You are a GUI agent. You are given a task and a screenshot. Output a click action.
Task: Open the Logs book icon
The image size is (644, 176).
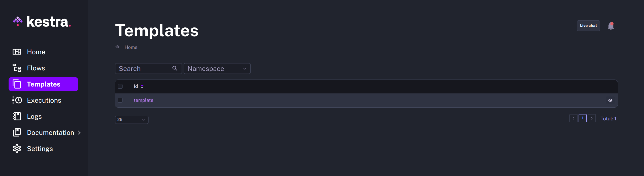17,116
